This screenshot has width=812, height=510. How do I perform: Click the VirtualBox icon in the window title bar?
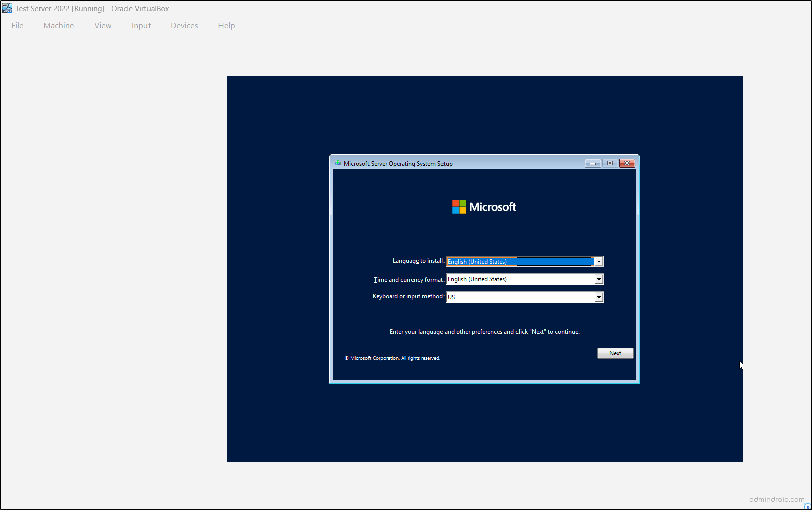[7, 8]
